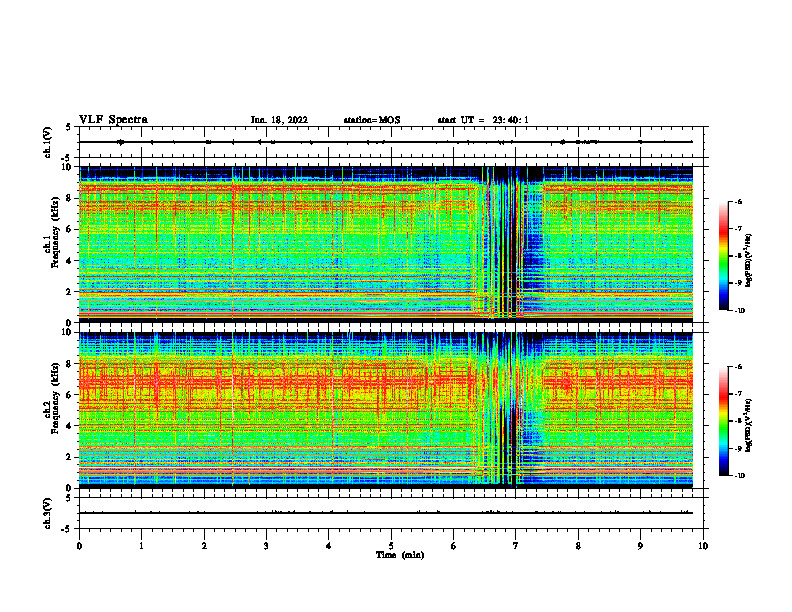Click the ch.1 frequency tick "10"
The width and height of the screenshot is (792, 612).
pos(67,167)
